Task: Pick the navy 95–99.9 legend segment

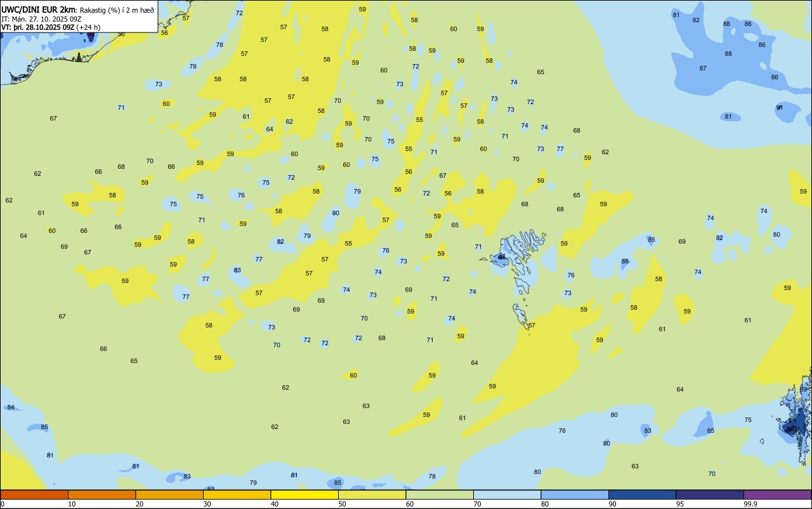Action: (x=710, y=494)
